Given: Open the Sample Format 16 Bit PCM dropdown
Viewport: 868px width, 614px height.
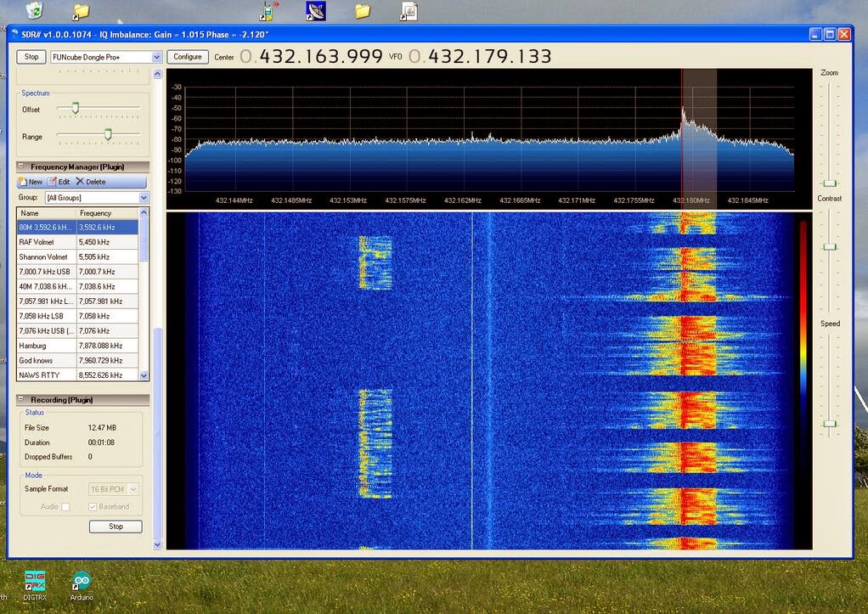Looking at the screenshot, I should [113, 489].
